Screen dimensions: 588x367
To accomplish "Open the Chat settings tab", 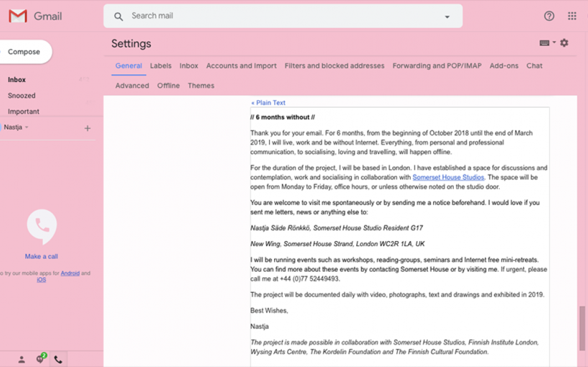I will (534, 65).
